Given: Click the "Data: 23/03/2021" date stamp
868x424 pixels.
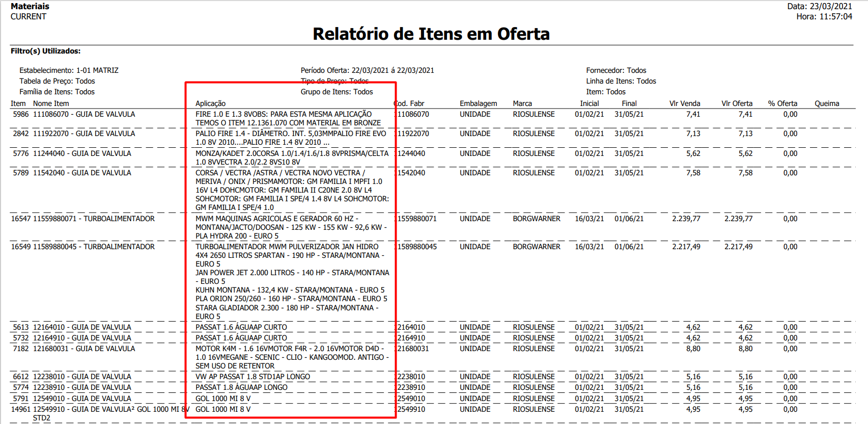Looking at the screenshot, I should (x=820, y=6).
